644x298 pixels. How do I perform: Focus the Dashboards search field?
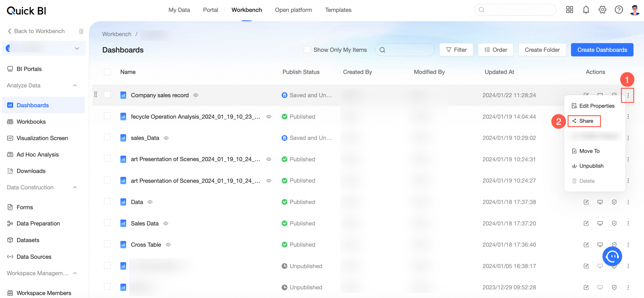(x=405, y=50)
